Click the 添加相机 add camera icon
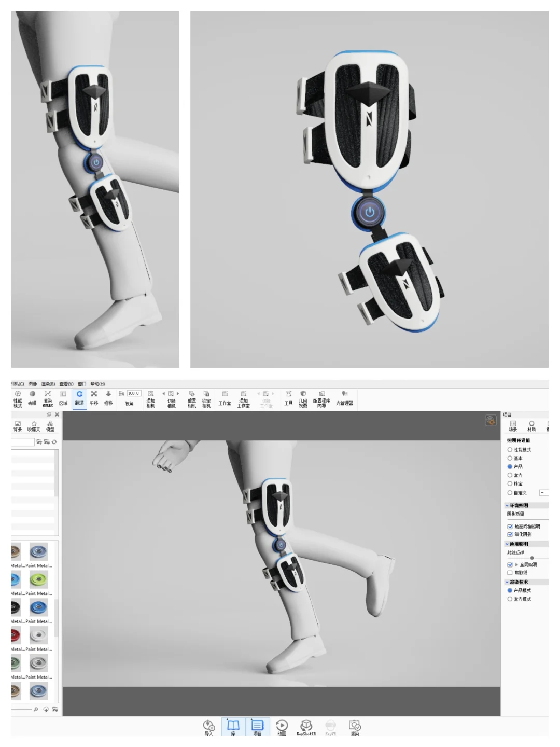Viewport: 560px width, 747px height. point(151,398)
